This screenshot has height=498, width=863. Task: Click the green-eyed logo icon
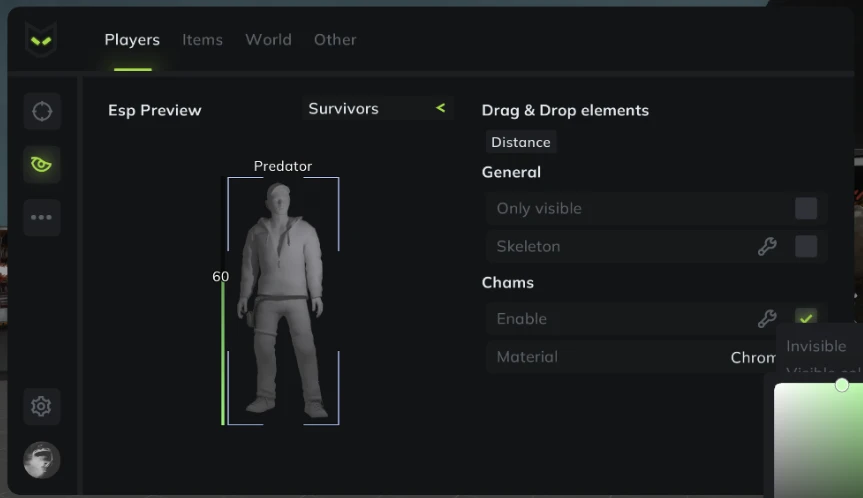click(x=41, y=40)
